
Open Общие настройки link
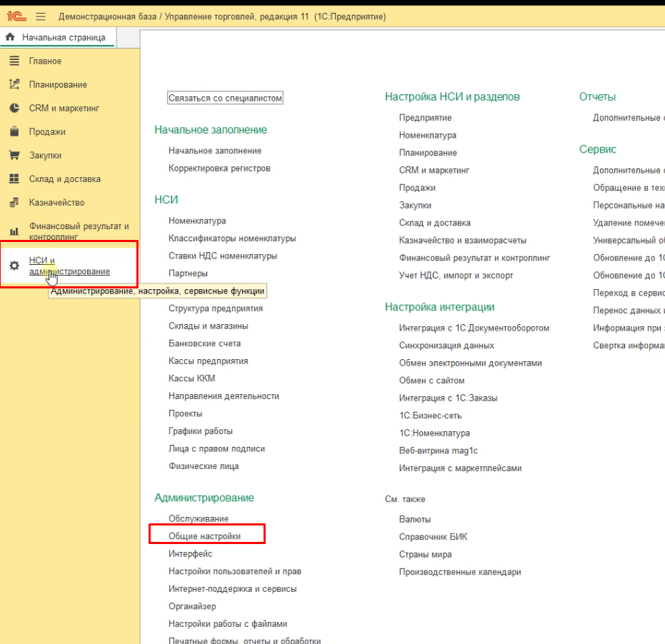(x=204, y=536)
